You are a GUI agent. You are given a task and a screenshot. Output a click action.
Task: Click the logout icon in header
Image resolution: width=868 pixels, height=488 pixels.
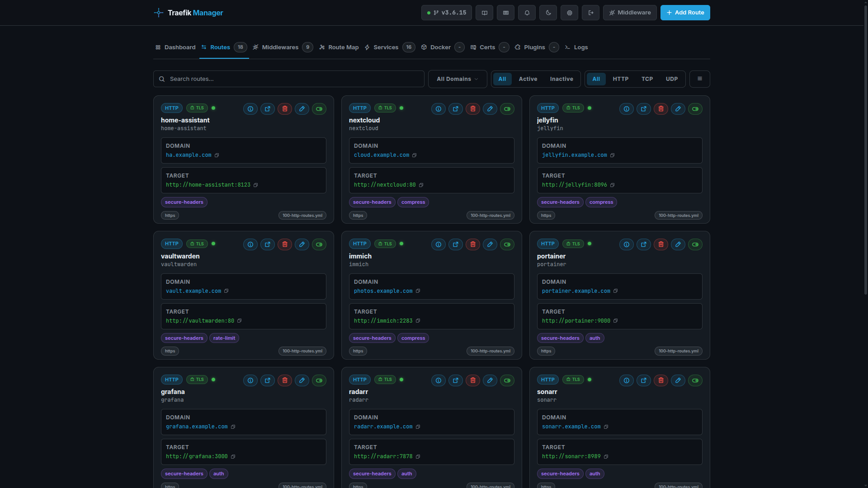[591, 13]
